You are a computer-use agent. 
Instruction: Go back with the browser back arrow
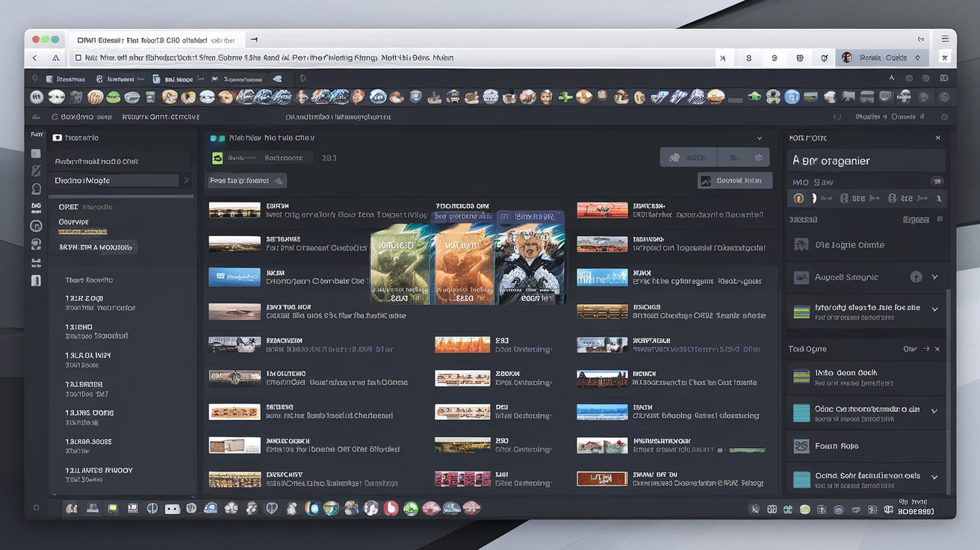click(34, 58)
